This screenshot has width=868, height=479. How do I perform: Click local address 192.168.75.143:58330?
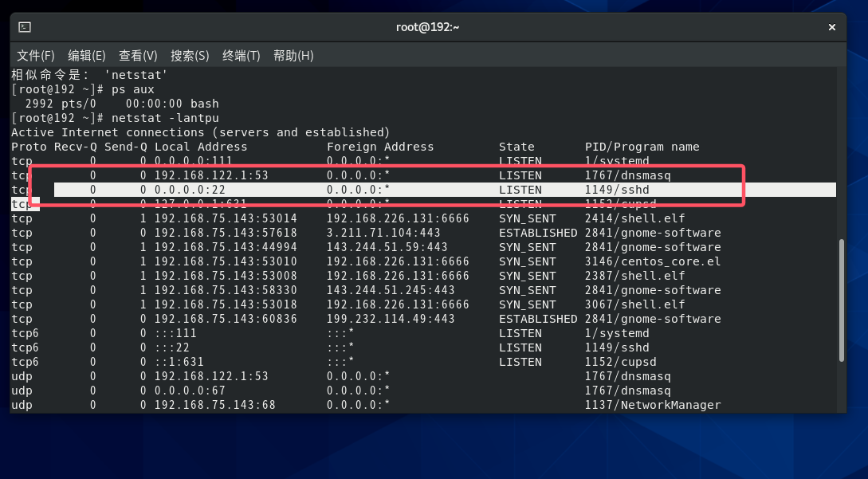click(226, 290)
